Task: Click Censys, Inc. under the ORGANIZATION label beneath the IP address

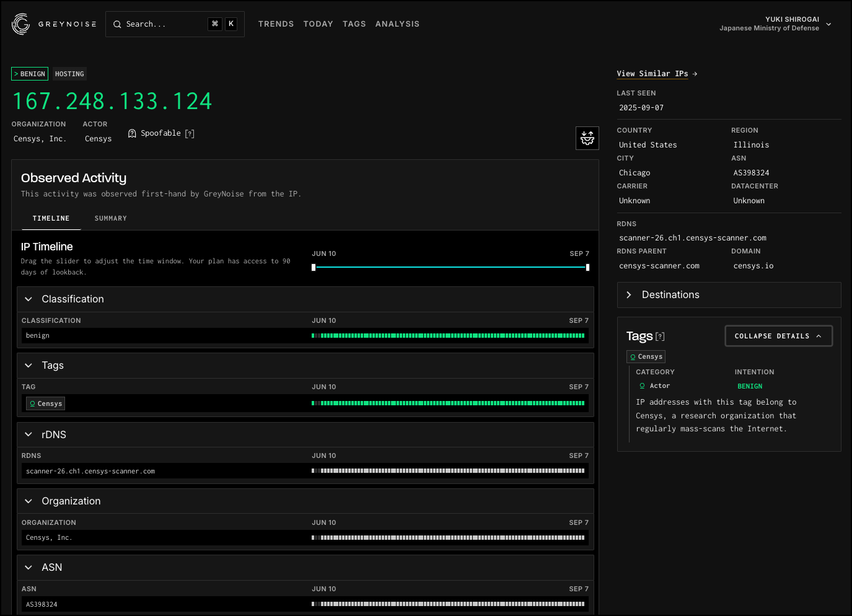Action: tap(40, 139)
